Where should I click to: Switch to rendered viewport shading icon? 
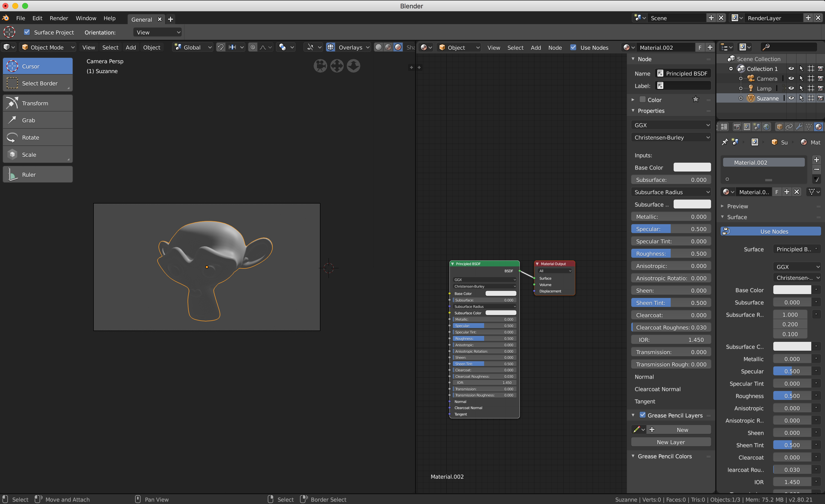click(398, 47)
